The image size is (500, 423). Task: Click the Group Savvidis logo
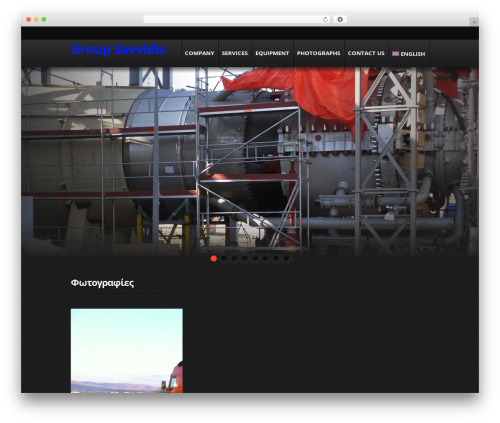click(118, 50)
